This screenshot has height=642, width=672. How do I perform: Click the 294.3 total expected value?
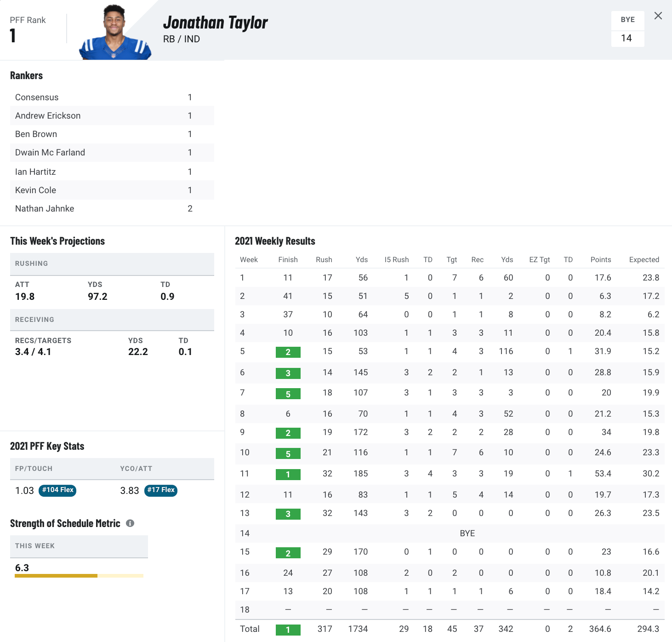point(648,629)
